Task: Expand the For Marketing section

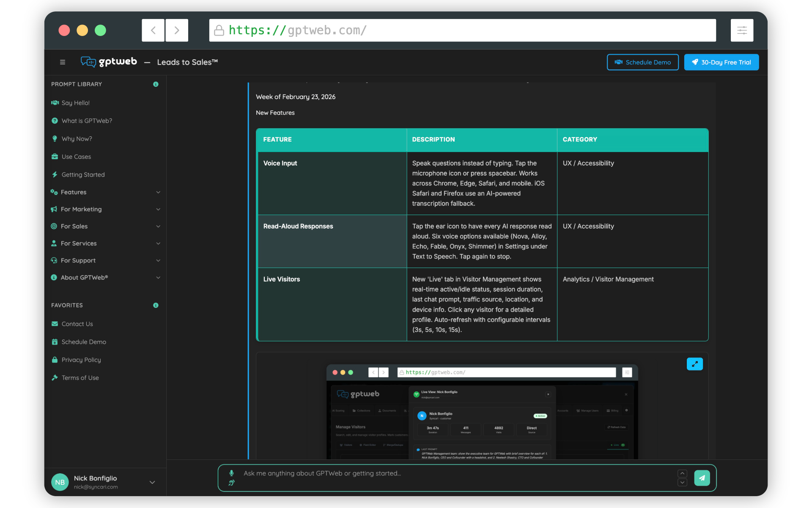Action: [106, 209]
